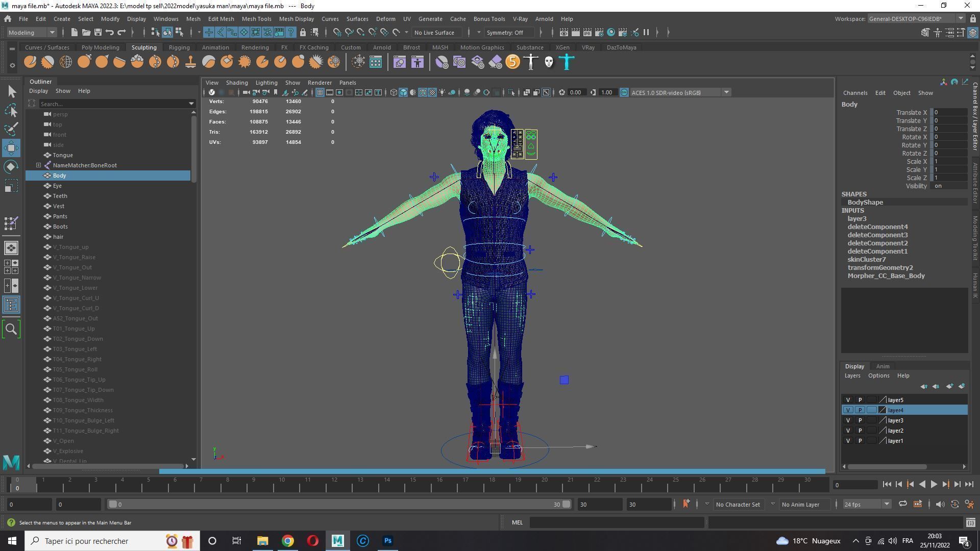Open the Outliner search magnifier icon
The image size is (980, 551).
[x=11, y=329]
